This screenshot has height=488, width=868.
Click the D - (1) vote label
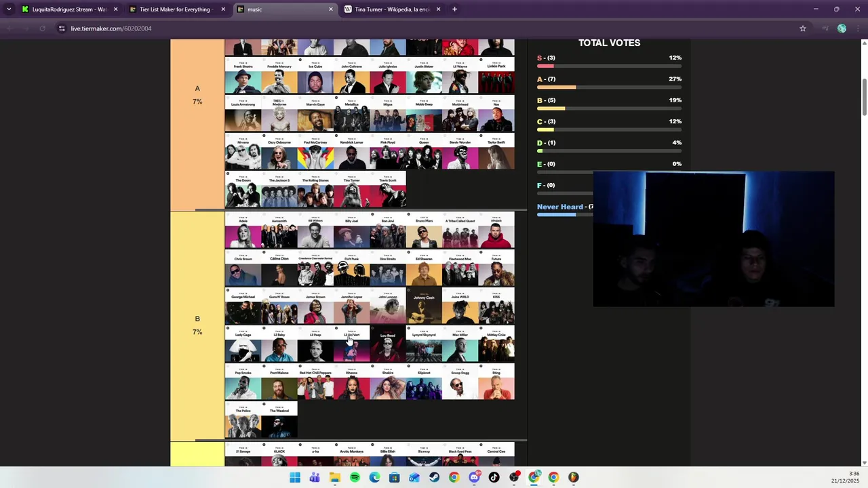pyautogui.click(x=547, y=143)
